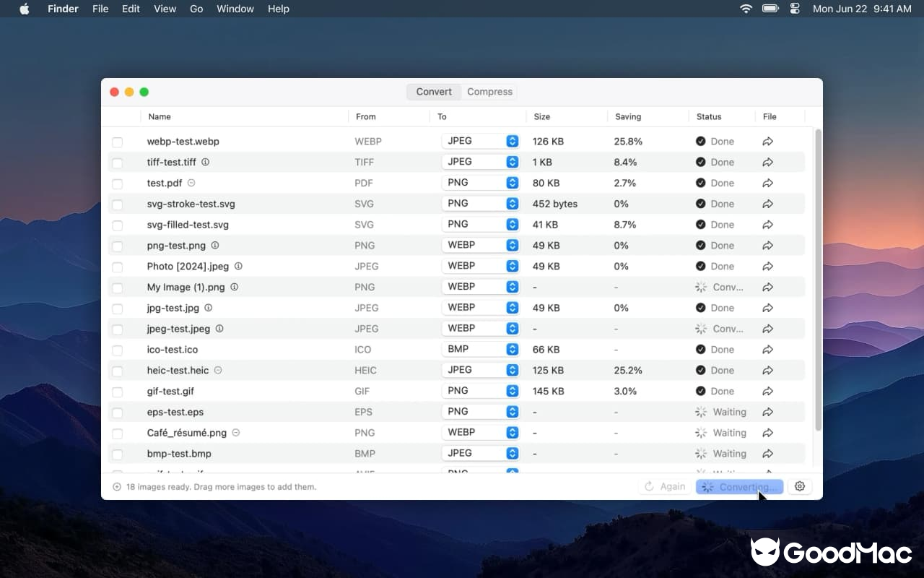Show info icon next to png-test.png
This screenshot has height=578, width=924.
tap(214, 245)
